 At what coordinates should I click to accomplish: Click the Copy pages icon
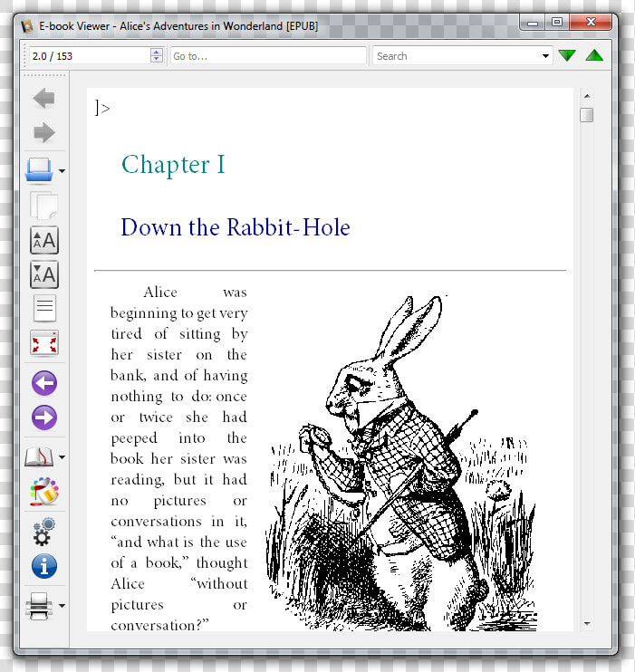click(43, 206)
